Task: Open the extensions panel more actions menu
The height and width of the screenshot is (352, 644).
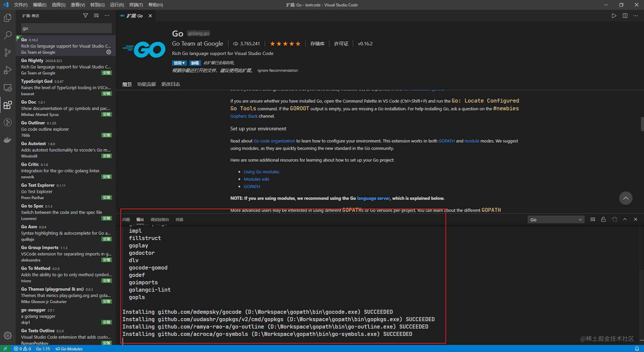Action: (107, 15)
